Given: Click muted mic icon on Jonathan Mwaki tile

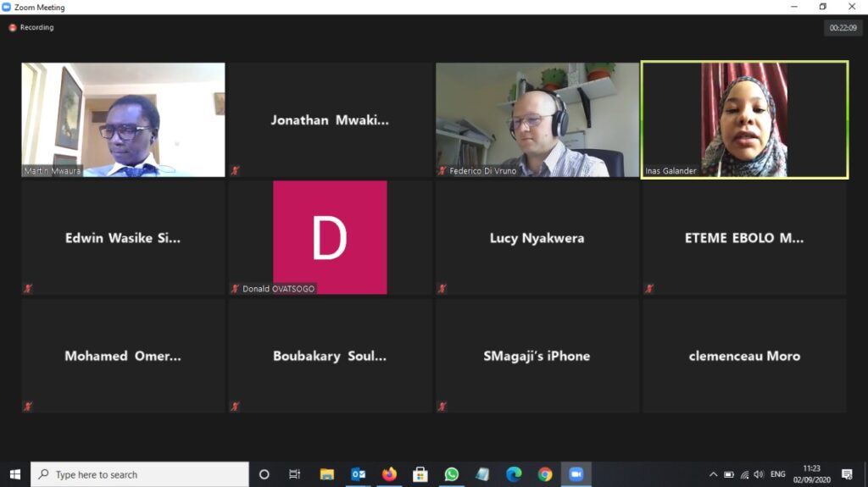Looking at the screenshot, I should [236, 170].
